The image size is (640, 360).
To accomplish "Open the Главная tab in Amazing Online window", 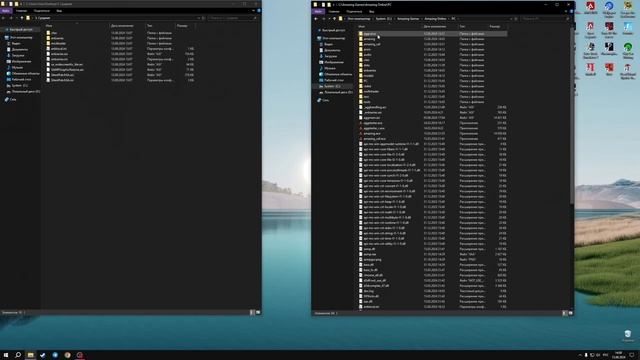I will click(x=334, y=11).
